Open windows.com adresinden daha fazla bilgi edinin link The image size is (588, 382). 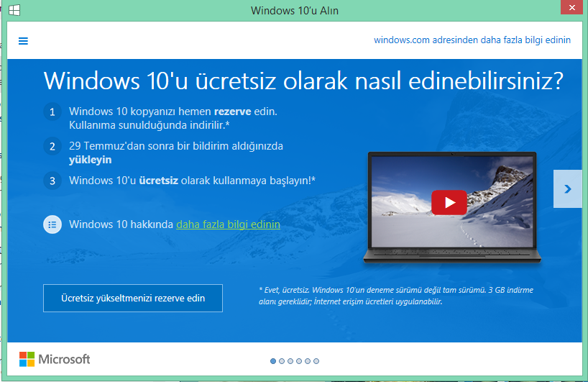472,40
